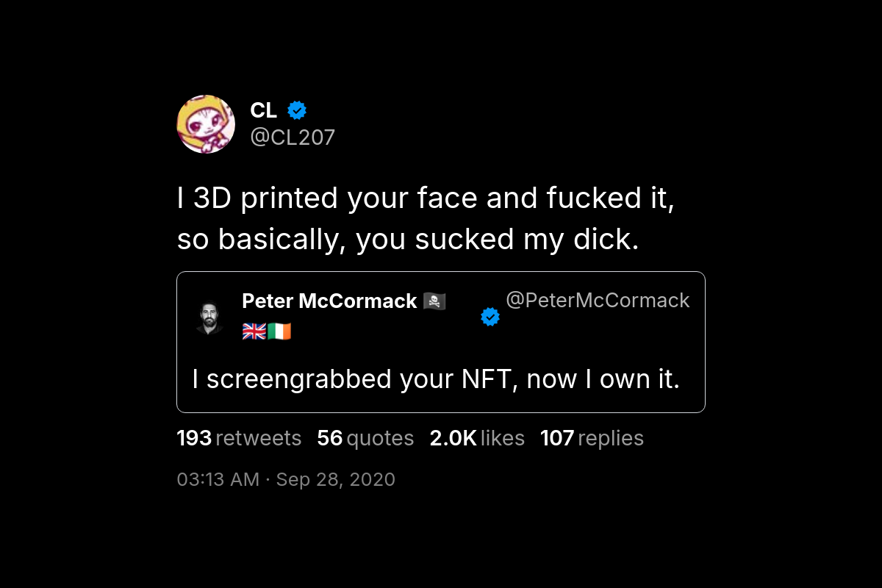View the 56 quotes list
This screenshot has height=588, width=882.
tap(365, 438)
